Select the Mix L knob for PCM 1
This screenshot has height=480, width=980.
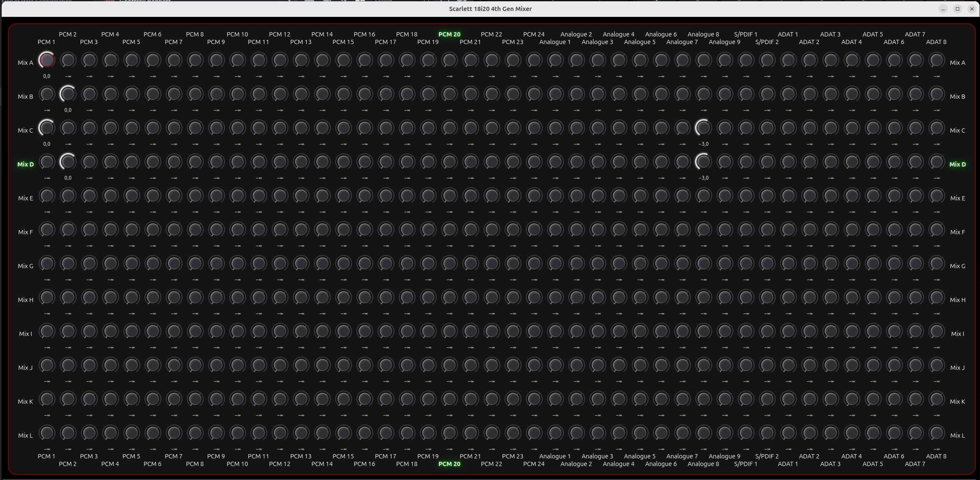[47, 433]
